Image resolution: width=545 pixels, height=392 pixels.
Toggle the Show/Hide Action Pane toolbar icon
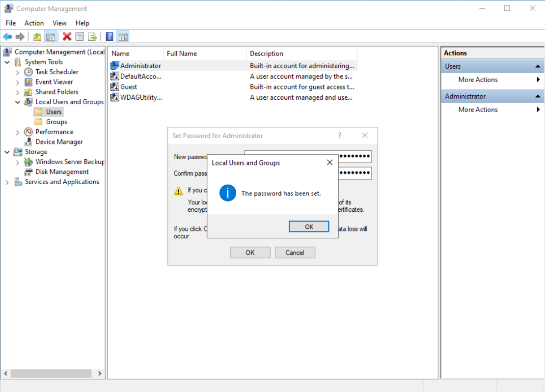click(123, 36)
